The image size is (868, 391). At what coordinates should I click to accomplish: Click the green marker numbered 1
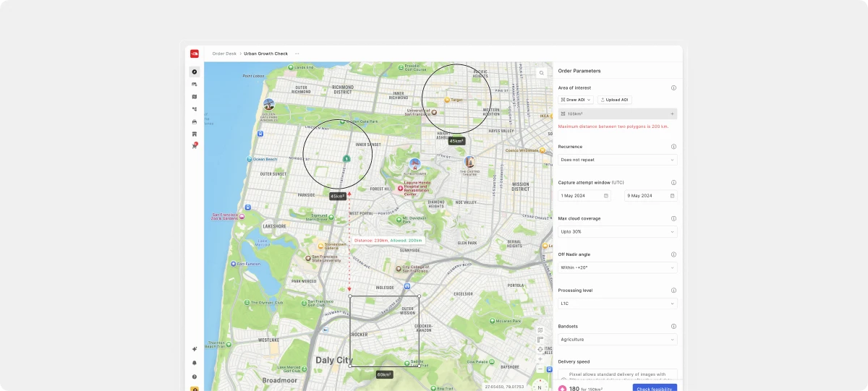point(346,158)
